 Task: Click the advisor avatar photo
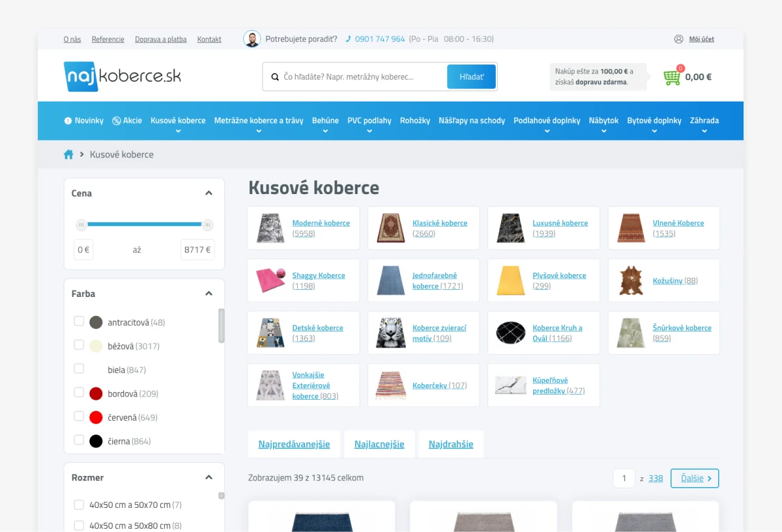[252, 39]
